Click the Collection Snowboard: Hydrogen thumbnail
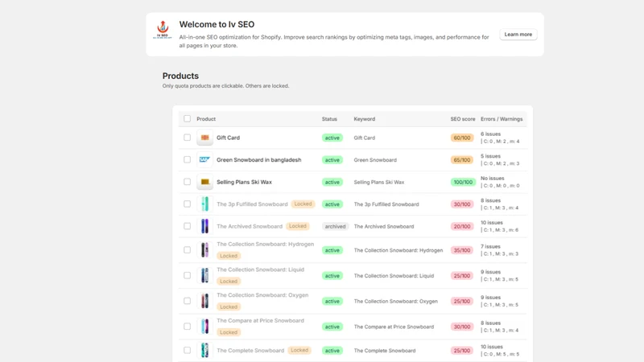 (204, 250)
